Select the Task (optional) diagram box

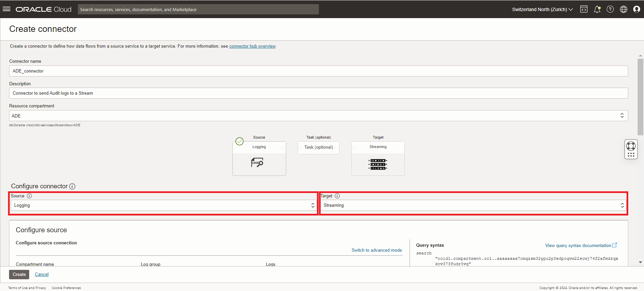(x=318, y=147)
